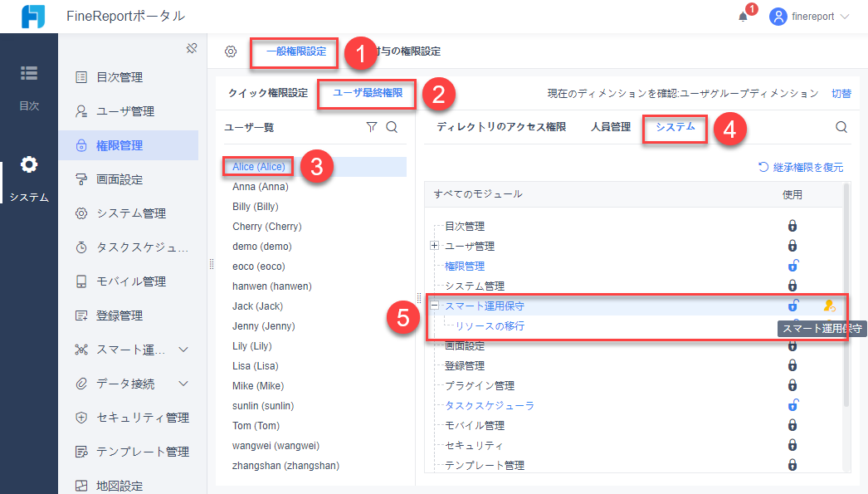Screen dimensions: 868x494
Task: Expand the スマート運… sidebar menu chevron
Action: click(183, 350)
